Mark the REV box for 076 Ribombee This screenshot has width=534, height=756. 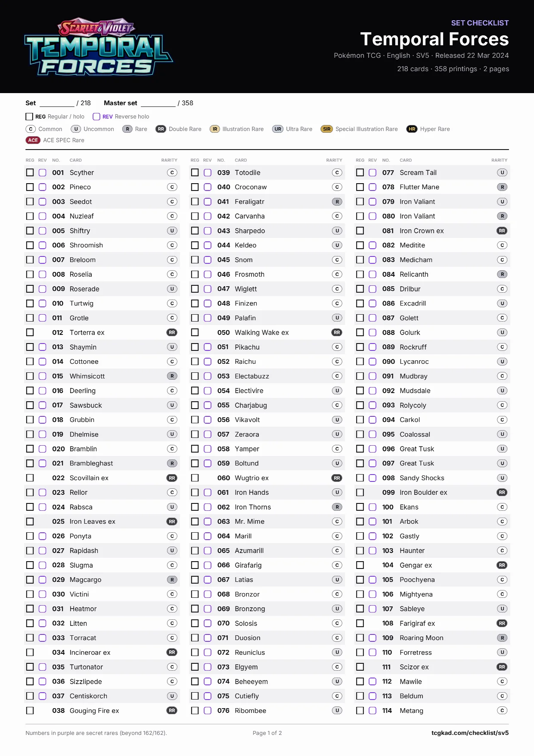point(208,710)
